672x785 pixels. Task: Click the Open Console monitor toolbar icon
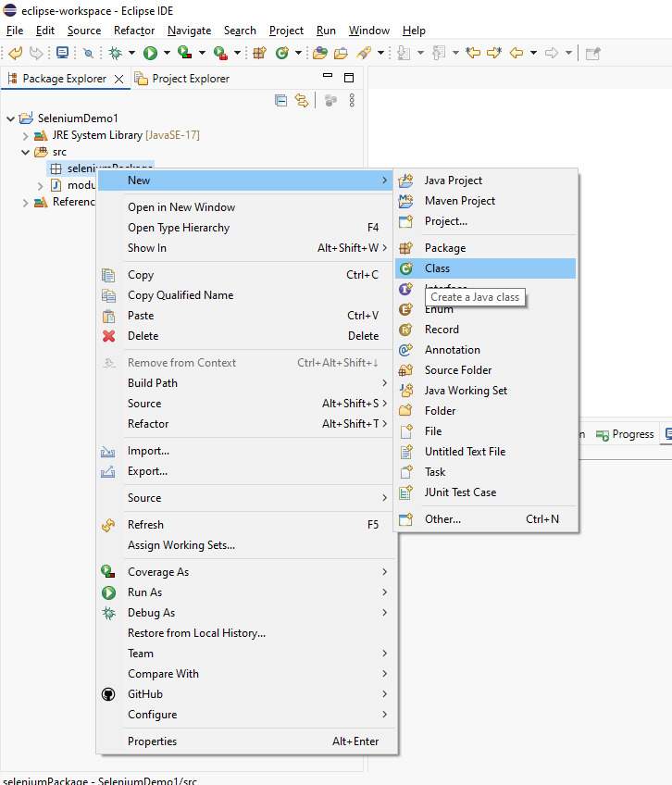tap(63, 53)
